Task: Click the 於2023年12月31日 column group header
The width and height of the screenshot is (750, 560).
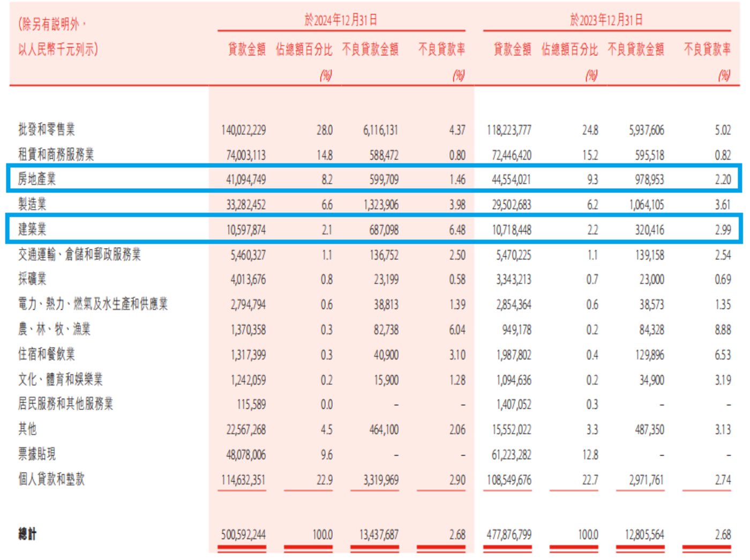Action: pyautogui.click(x=606, y=20)
